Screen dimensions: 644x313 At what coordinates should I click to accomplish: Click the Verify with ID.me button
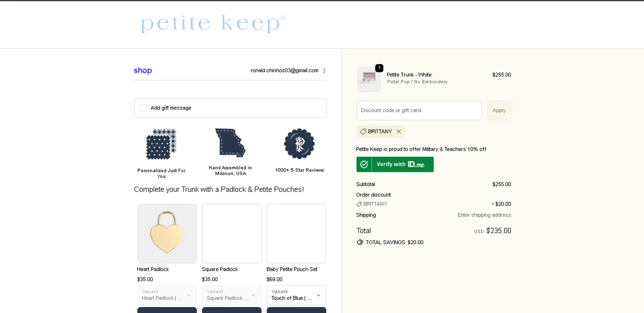pyautogui.click(x=395, y=164)
